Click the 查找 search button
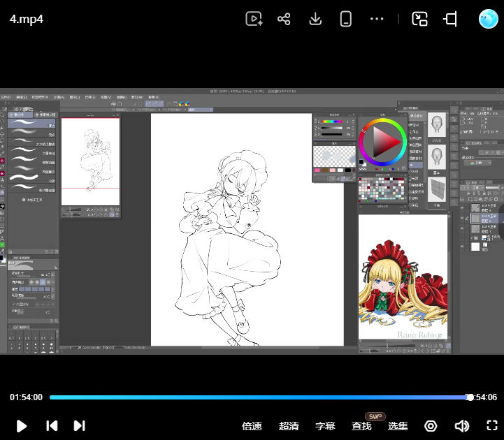 [x=361, y=426]
